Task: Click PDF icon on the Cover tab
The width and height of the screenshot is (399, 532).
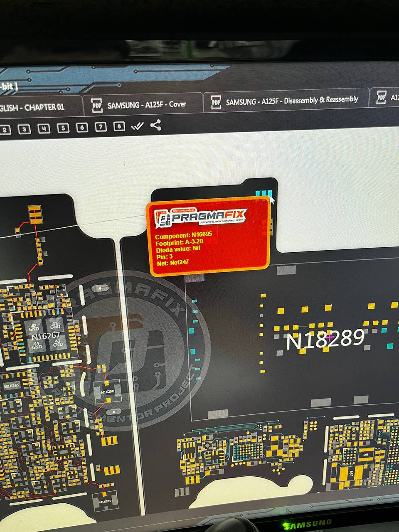Action: click(x=97, y=106)
